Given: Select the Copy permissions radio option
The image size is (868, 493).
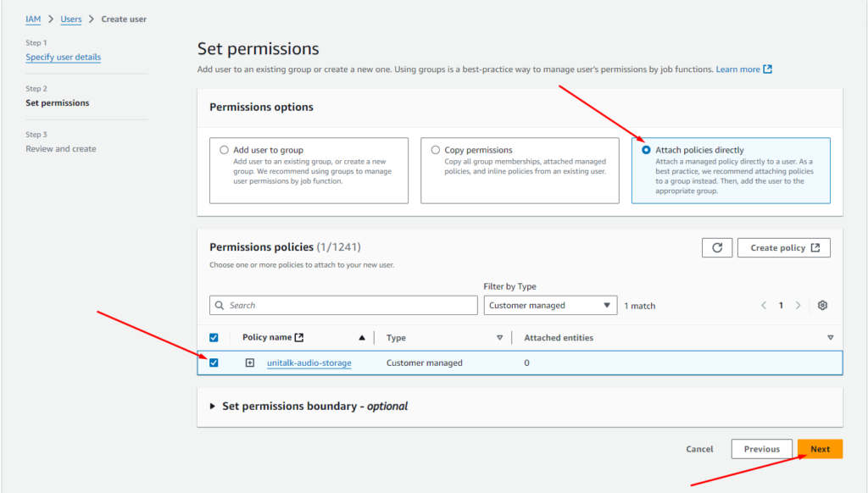Looking at the screenshot, I should (x=436, y=150).
